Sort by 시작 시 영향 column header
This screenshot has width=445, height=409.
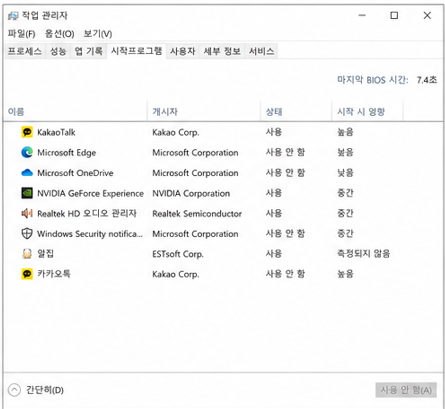pyautogui.click(x=367, y=112)
